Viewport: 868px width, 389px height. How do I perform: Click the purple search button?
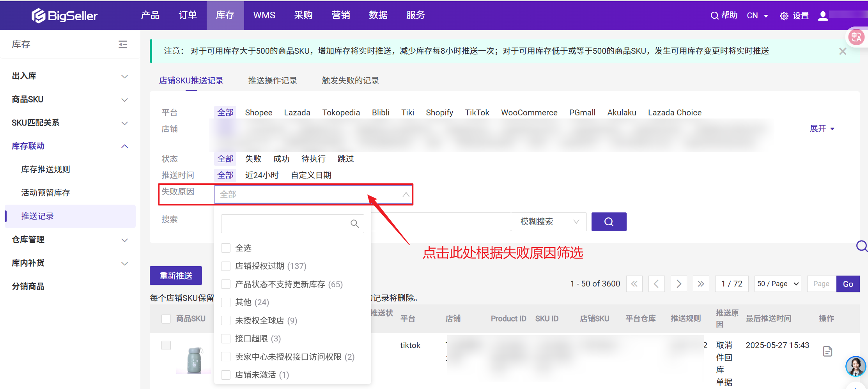pos(609,222)
